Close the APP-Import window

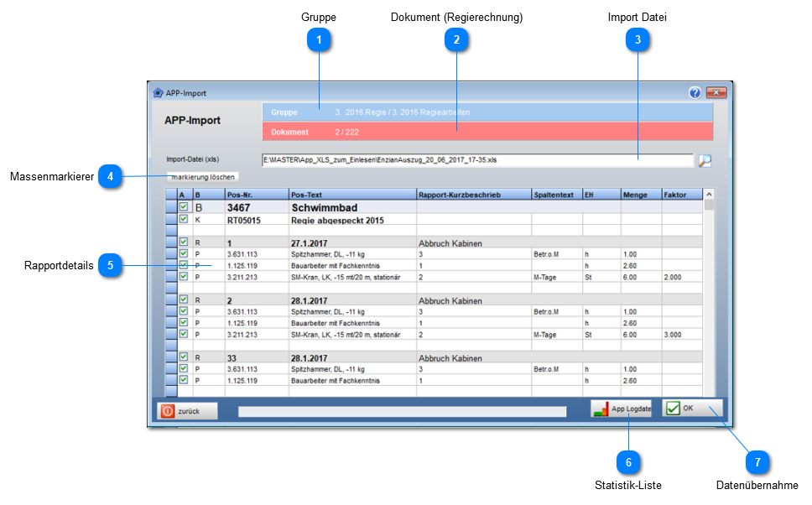point(716,93)
